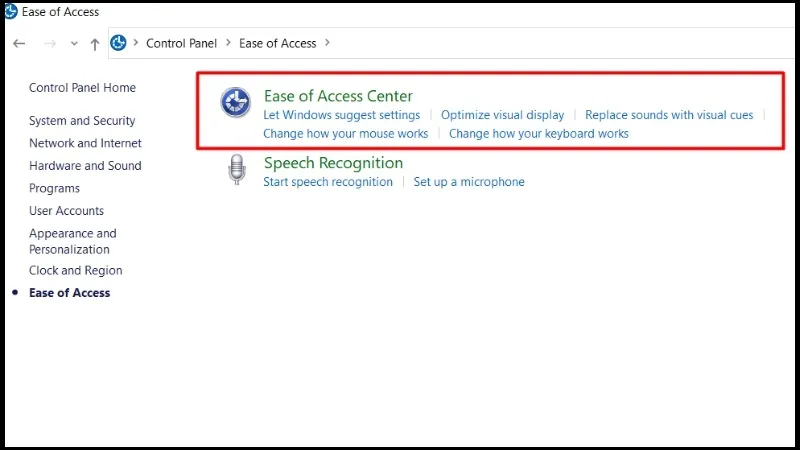Click the Up one level arrow
800x450 pixels.
coord(95,44)
